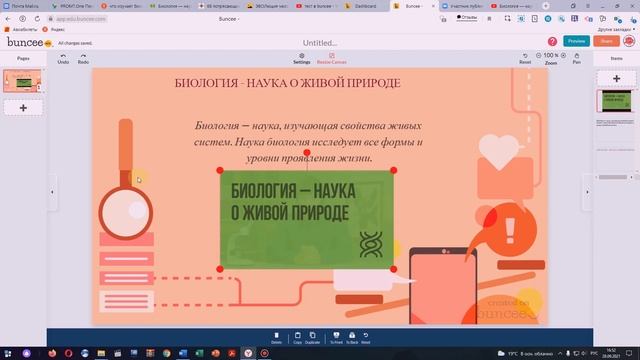
Task: Open a new browser tab
Action: pos(546,6)
